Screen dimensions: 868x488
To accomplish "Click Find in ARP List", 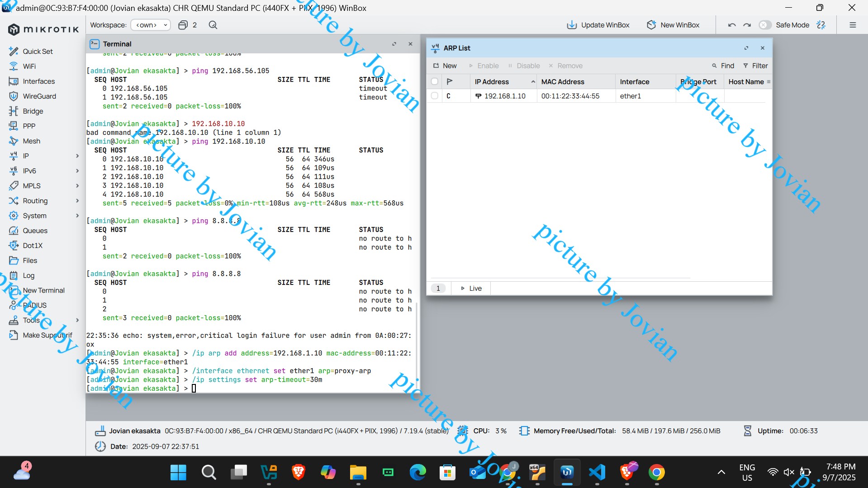I will point(723,66).
